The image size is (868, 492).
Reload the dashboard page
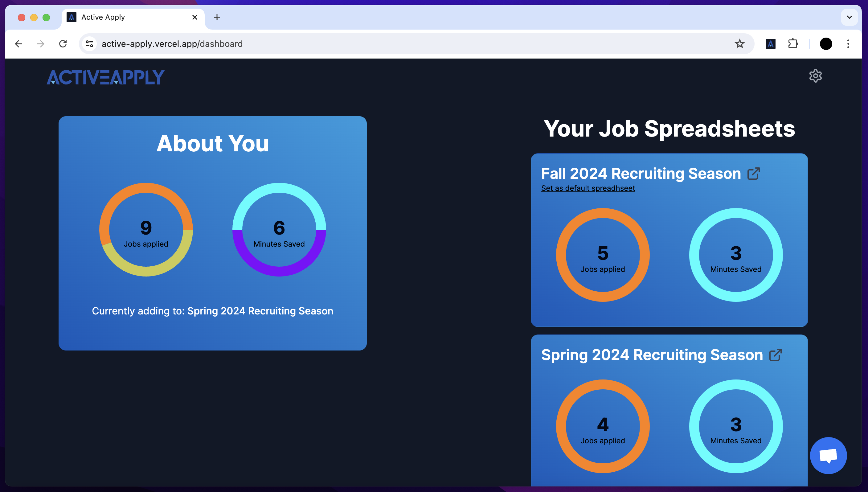pos(63,44)
